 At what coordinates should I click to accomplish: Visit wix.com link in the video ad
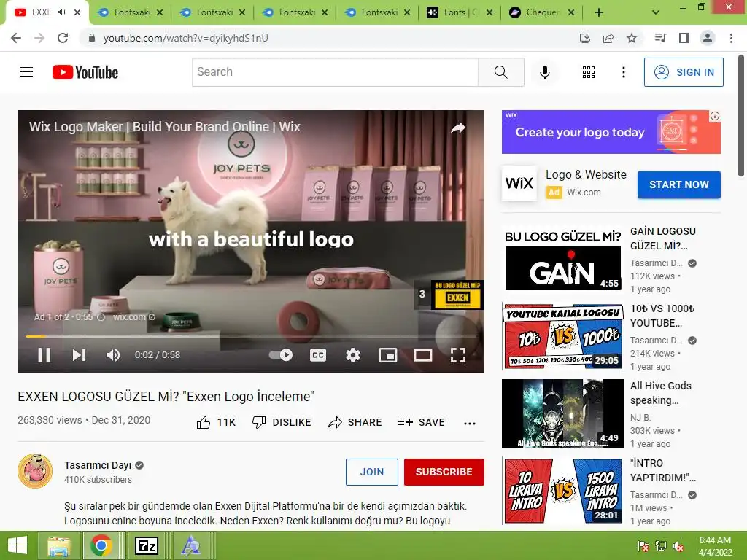click(x=133, y=317)
